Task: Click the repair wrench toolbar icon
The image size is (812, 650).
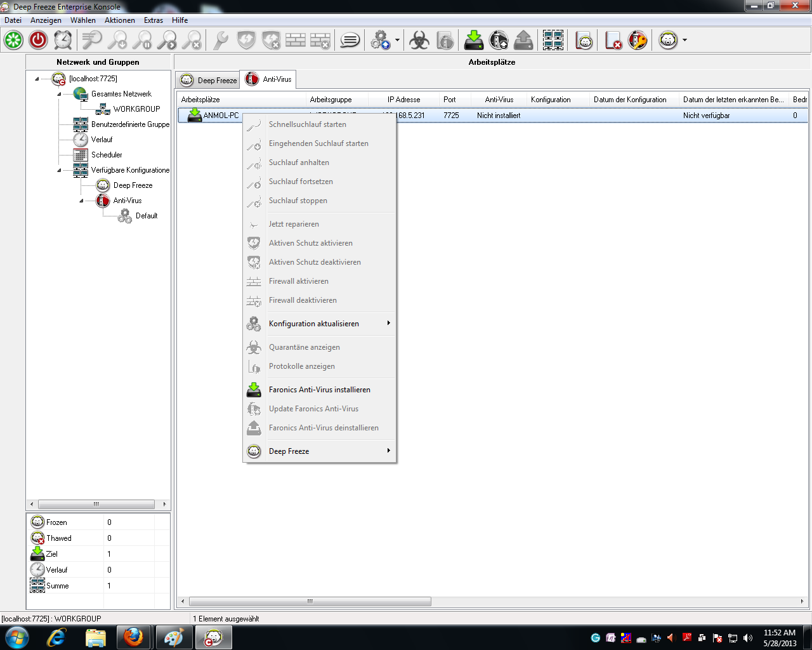Action: click(220, 40)
